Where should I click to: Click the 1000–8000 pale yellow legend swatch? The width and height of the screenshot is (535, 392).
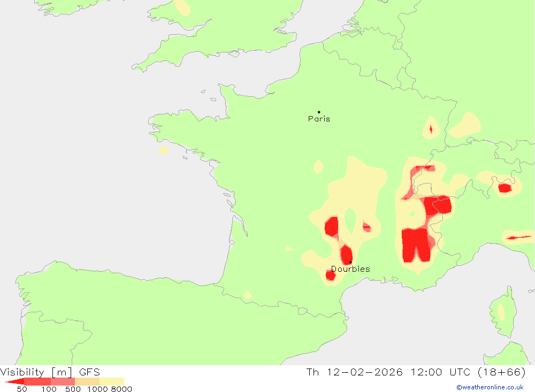click(x=112, y=381)
